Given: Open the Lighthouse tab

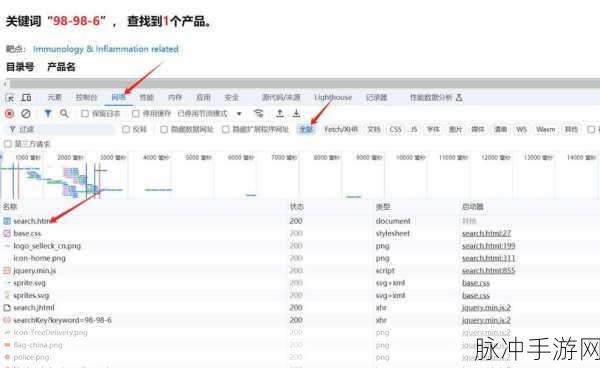Looking at the screenshot, I should 333,98.
